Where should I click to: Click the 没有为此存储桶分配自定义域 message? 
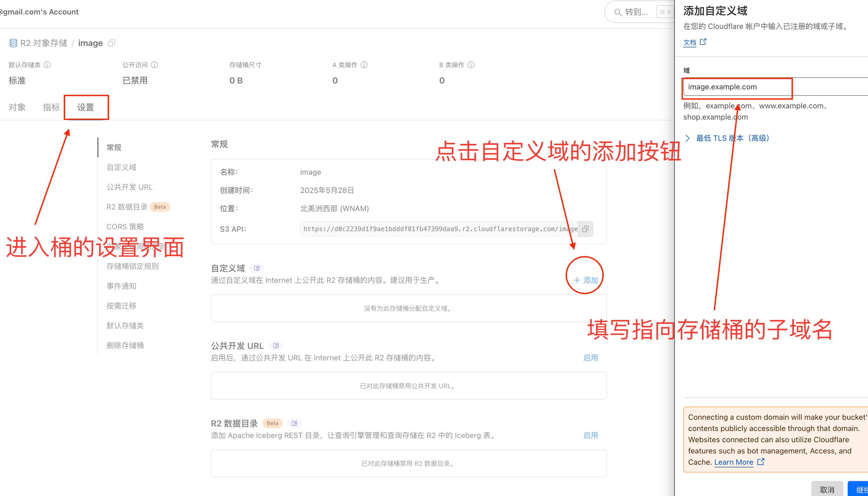point(409,308)
